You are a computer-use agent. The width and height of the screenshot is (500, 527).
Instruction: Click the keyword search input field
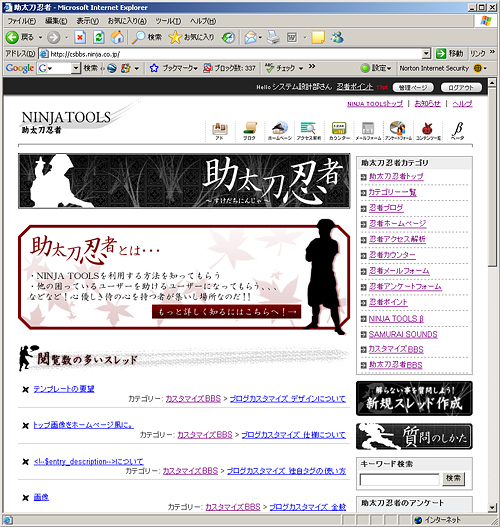coord(400,479)
